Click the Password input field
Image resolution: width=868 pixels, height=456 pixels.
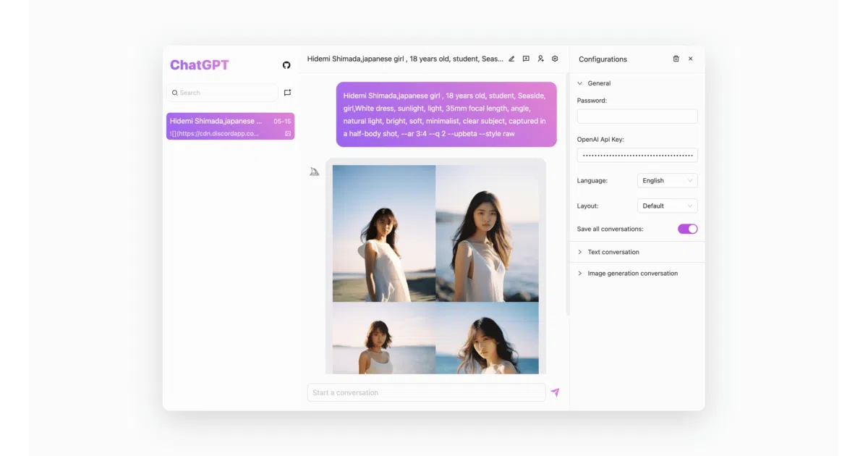pos(637,116)
